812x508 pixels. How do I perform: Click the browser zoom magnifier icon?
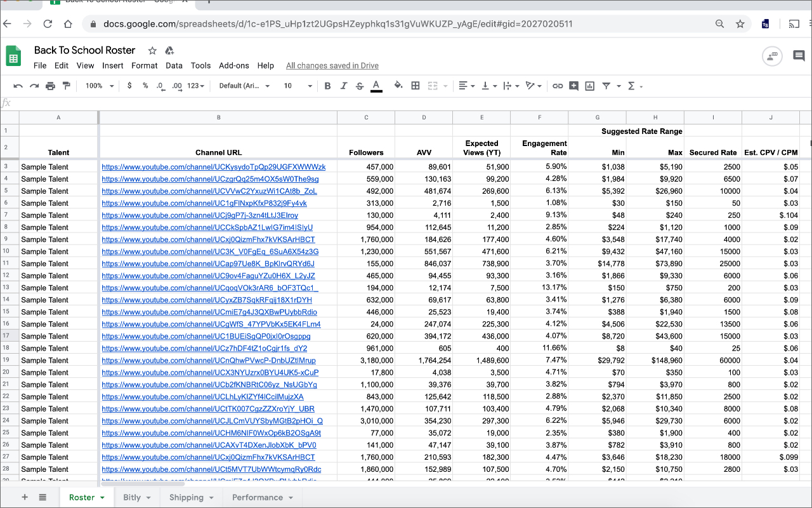pos(720,24)
